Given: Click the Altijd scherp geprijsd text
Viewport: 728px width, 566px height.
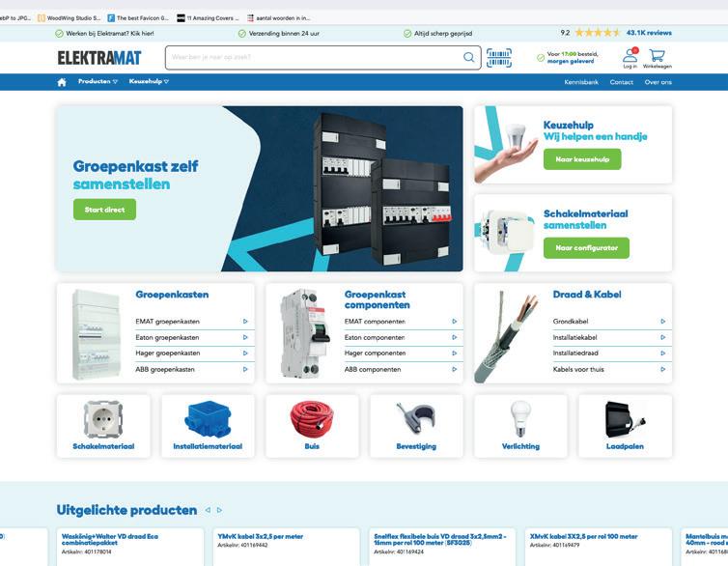Looking at the screenshot, I should 443,34.
